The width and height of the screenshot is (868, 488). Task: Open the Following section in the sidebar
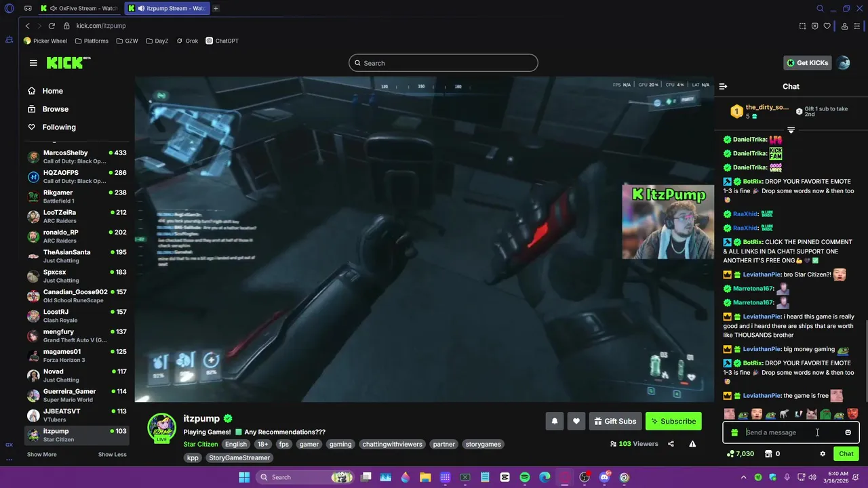pyautogui.click(x=59, y=127)
